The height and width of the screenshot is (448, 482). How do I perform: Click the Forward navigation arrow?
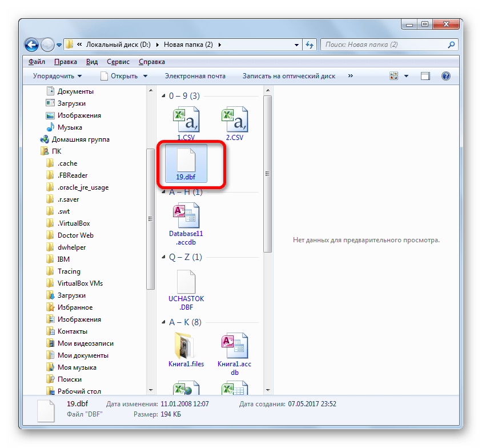47,45
